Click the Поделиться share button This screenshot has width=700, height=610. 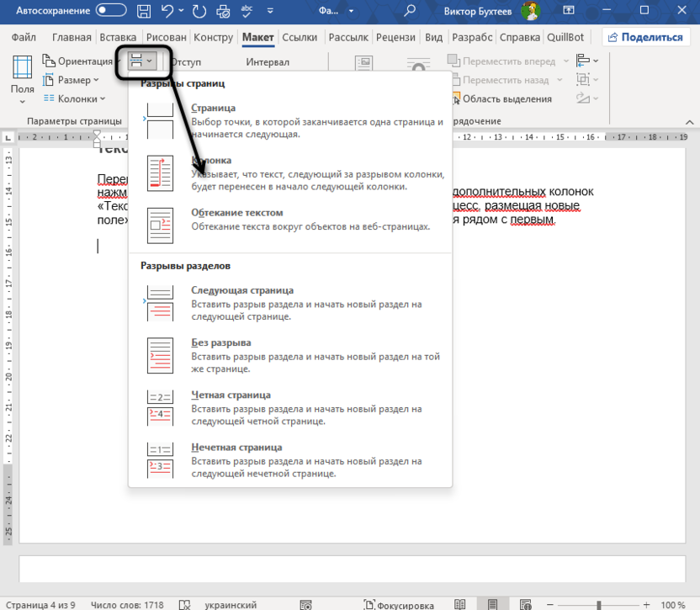[645, 37]
